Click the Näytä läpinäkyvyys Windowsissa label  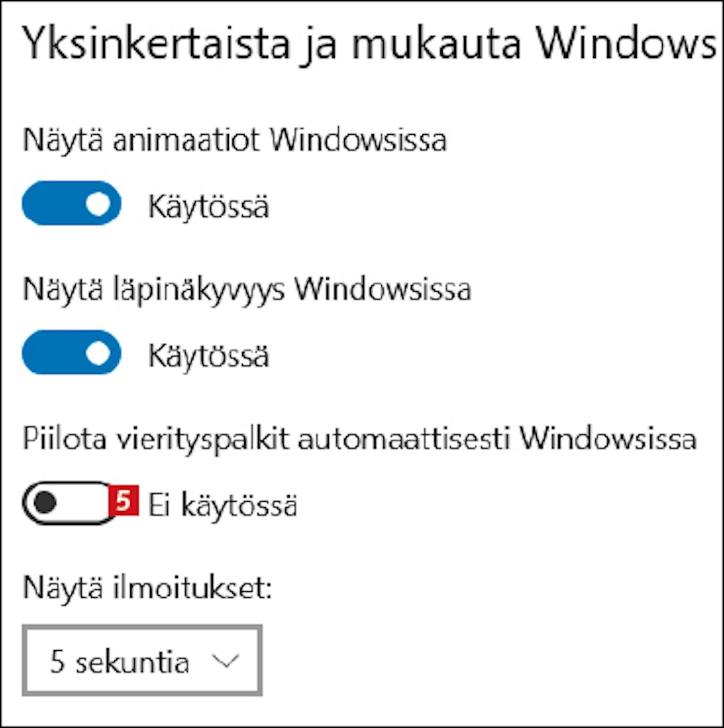pyautogui.click(x=247, y=290)
